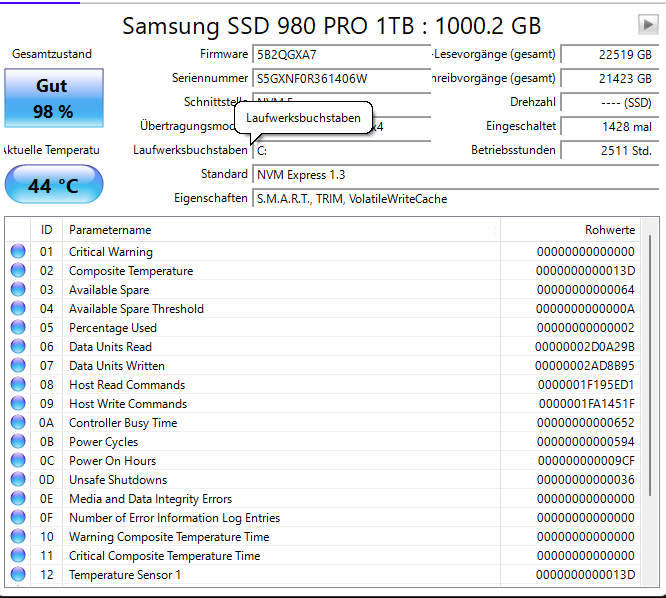Click the status circle for Host Read Commands
The width and height of the screenshot is (666, 598).
18,384
